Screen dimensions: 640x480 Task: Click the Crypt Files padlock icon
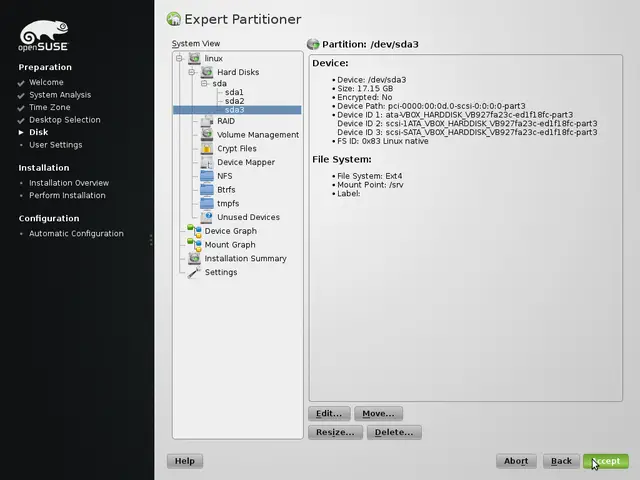[x=207, y=148]
